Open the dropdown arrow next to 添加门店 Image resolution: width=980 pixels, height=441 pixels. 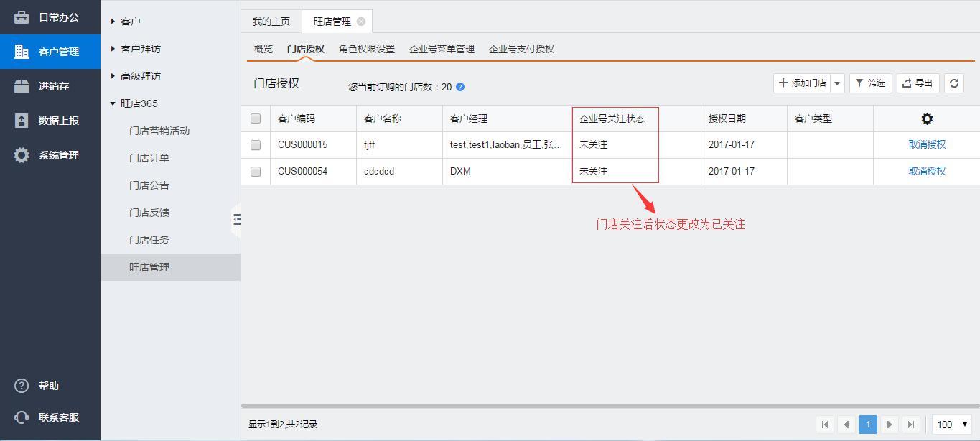tap(837, 83)
